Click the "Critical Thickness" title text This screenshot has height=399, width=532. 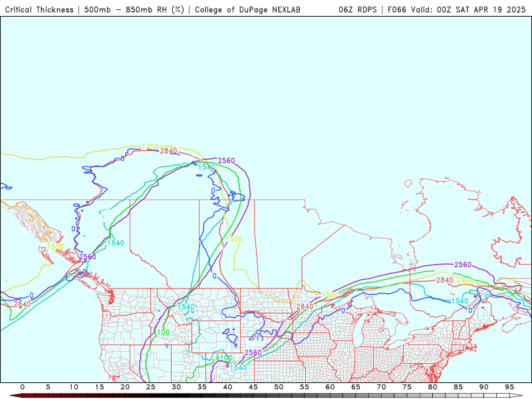[x=39, y=10]
